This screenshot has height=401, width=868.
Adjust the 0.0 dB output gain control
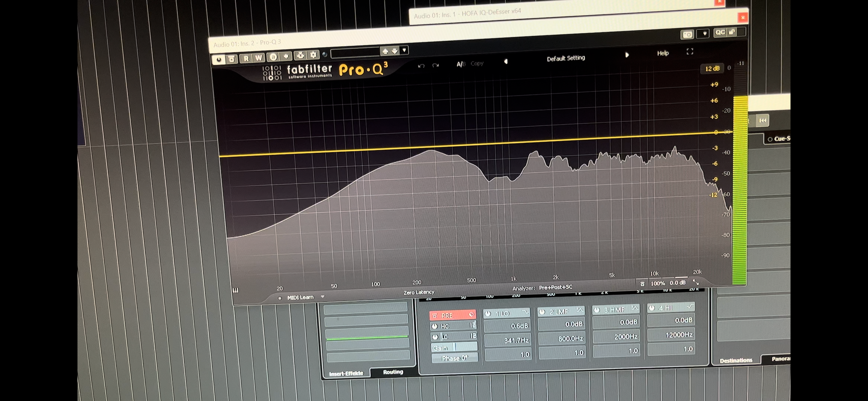[678, 283]
